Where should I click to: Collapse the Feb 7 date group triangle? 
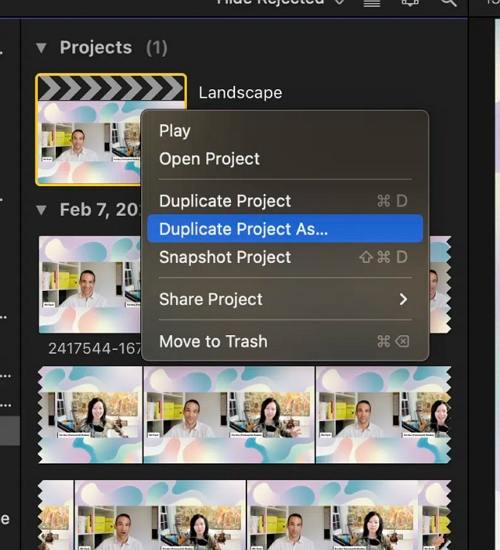41,210
